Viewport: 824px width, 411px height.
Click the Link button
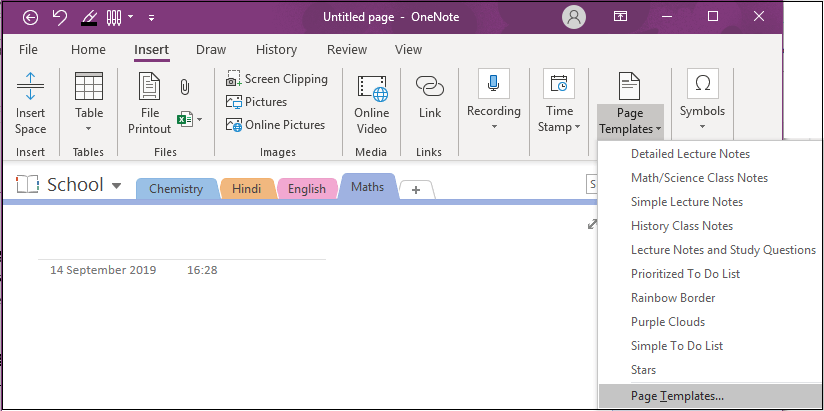(430, 97)
